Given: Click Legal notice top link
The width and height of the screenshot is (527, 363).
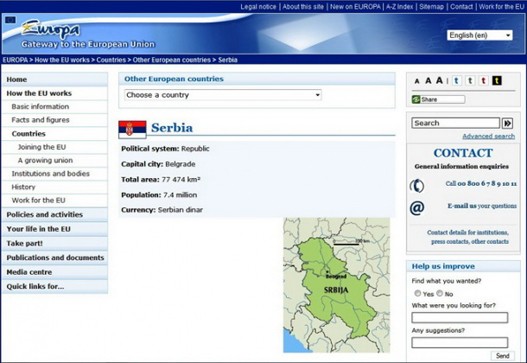Looking at the screenshot, I should coord(258,7).
